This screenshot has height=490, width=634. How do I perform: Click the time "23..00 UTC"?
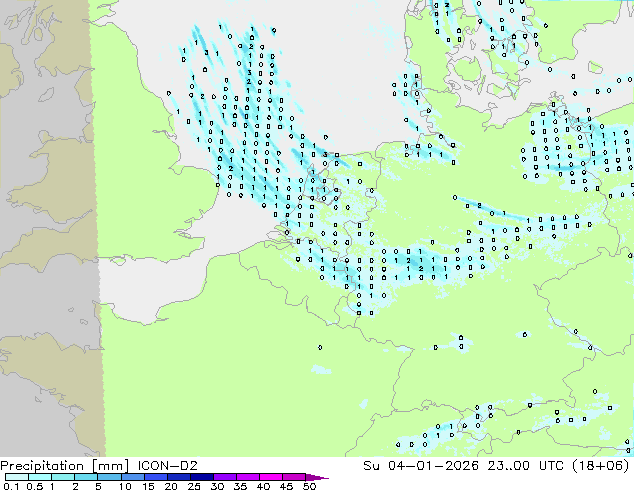point(526,466)
